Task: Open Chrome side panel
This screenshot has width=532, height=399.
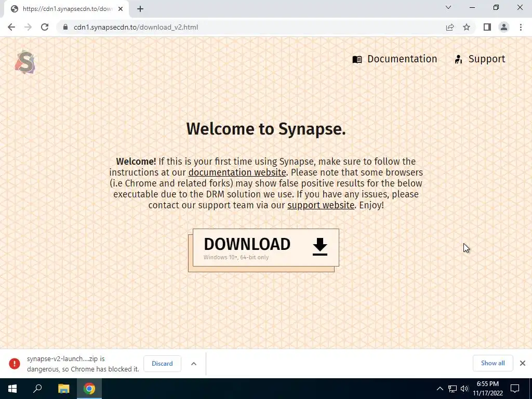Action: (x=487, y=27)
